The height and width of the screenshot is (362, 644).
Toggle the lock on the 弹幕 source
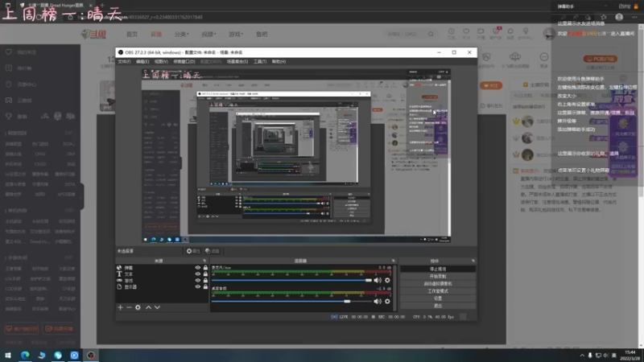click(205, 268)
